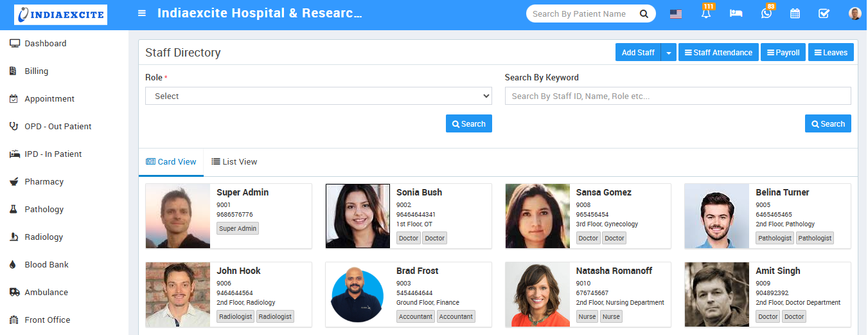This screenshot has height=335, width=868.
Task: Select the Card View tab
Action: [171, 162]
